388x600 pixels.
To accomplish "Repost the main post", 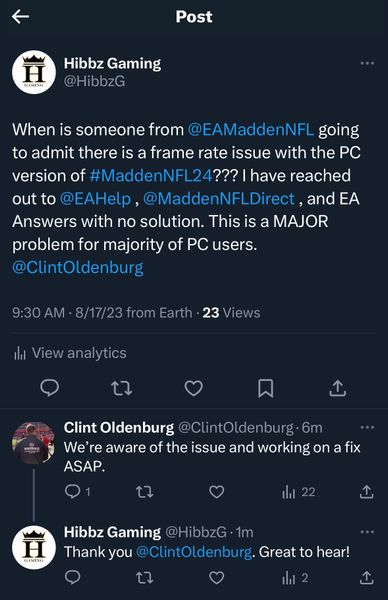I will [x=122, y=388].
